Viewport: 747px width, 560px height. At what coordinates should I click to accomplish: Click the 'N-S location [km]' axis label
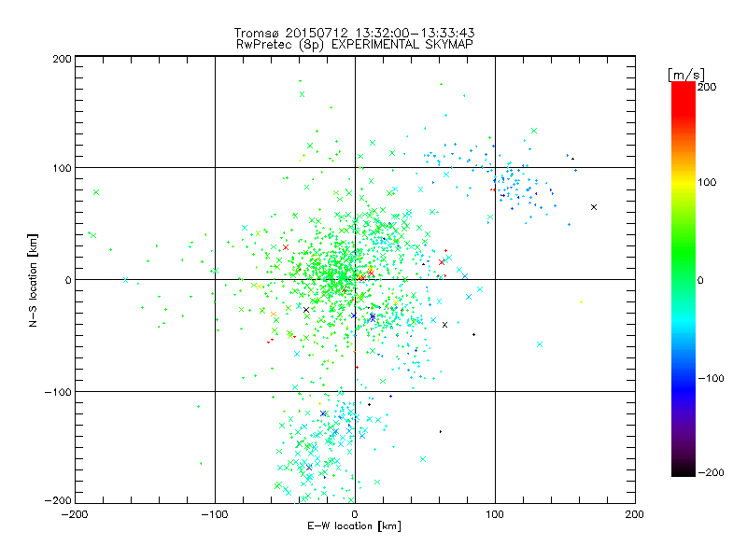pyautogui.click(x=33, y=280)
